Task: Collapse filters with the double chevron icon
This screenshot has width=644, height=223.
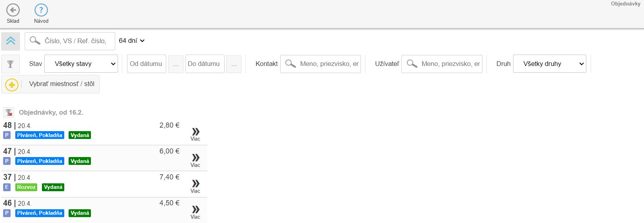Action: pos(11,41)
